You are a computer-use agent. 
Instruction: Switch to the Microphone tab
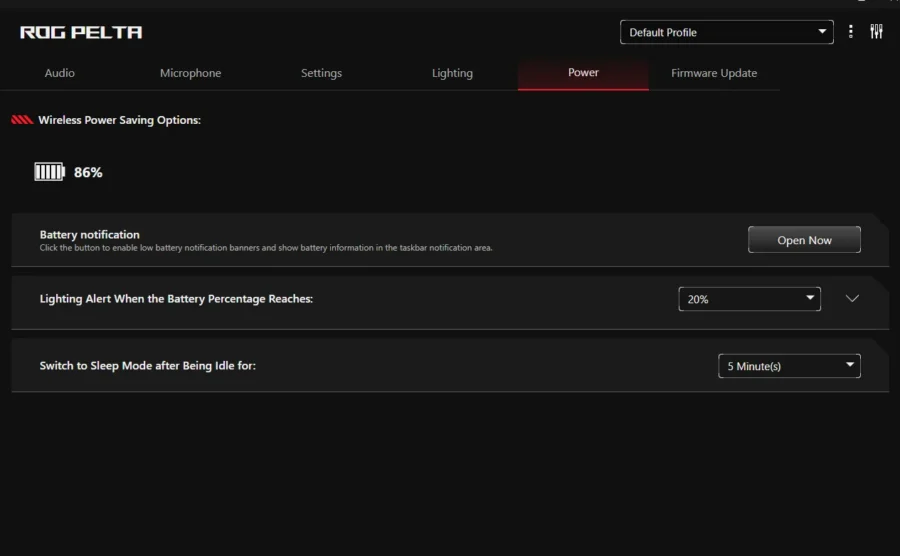191,73
